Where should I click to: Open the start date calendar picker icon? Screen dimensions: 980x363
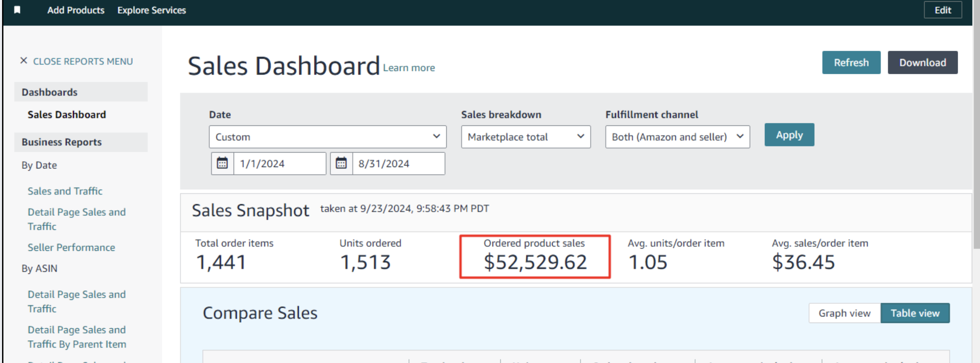222,163
